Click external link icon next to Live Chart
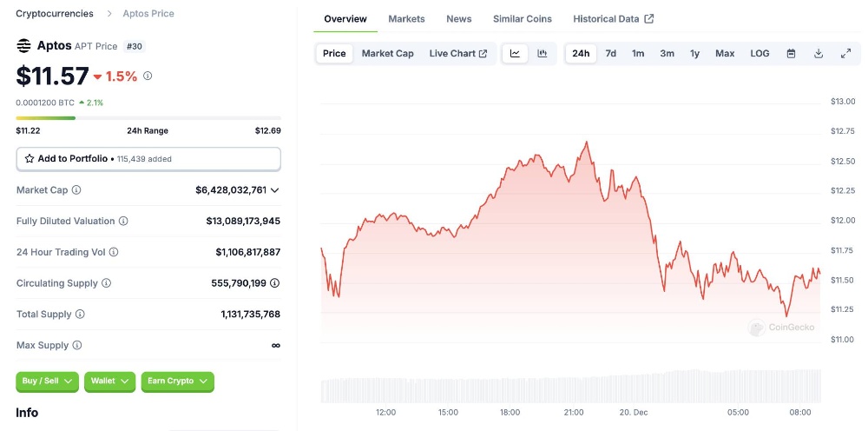868x431 pixels. (x=483, y=54)
